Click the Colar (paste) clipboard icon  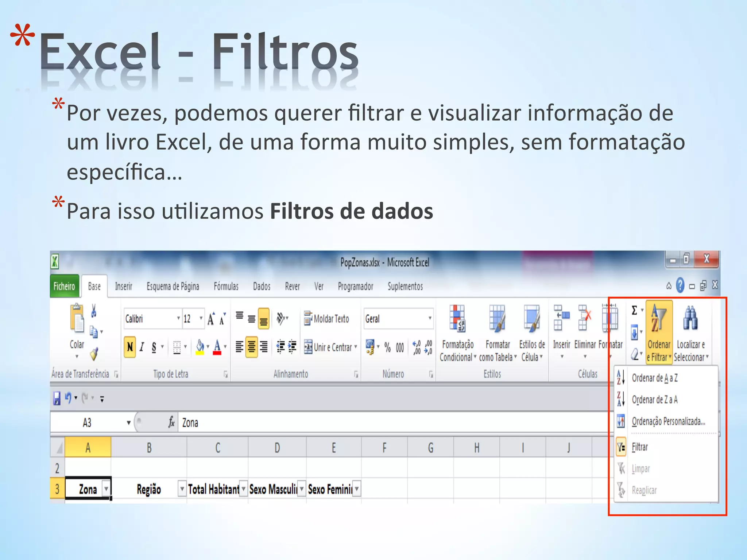[77, 318]
